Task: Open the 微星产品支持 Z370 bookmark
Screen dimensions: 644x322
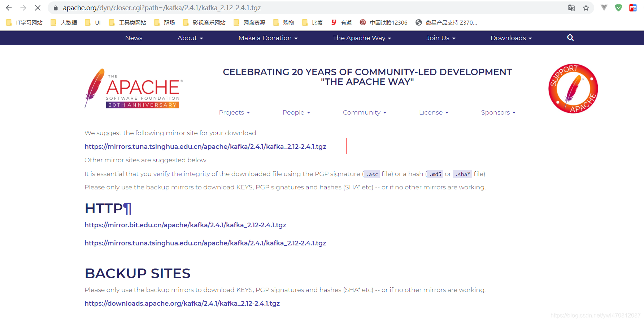Action: (x=446, y=22)
